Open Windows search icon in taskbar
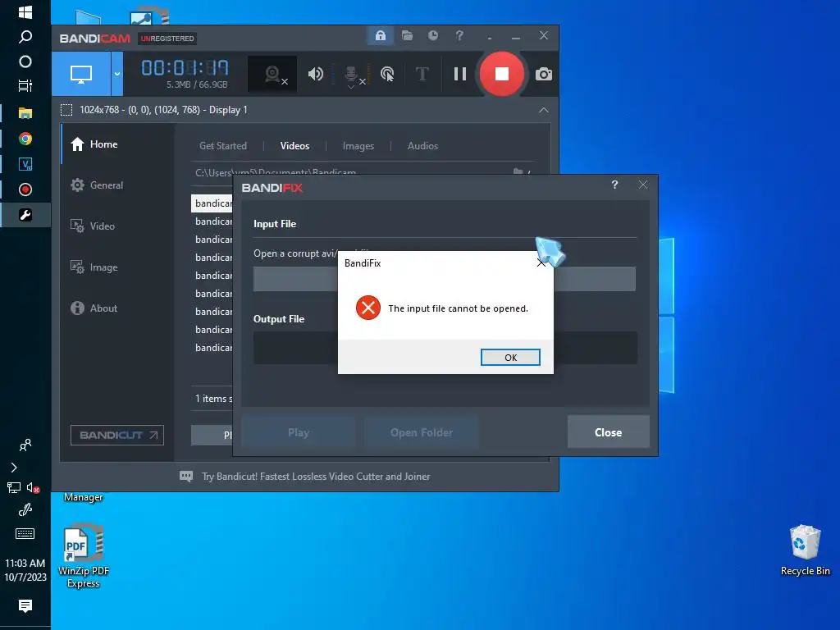Viewport: 840px width, 630px height. (x=25, y=36)
